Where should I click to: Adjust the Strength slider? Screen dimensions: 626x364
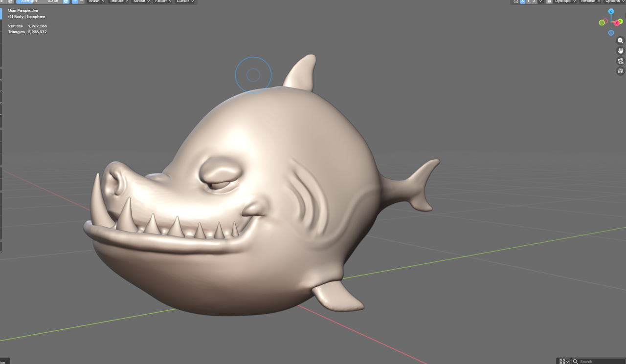(39, 1)
